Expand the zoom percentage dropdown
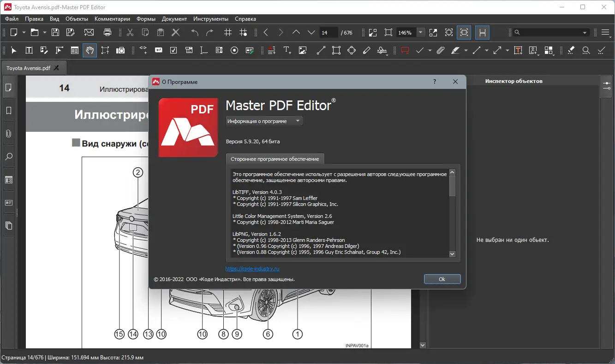Image resolution: width=615 pixels, height=364 pixels. coord(420,32)
